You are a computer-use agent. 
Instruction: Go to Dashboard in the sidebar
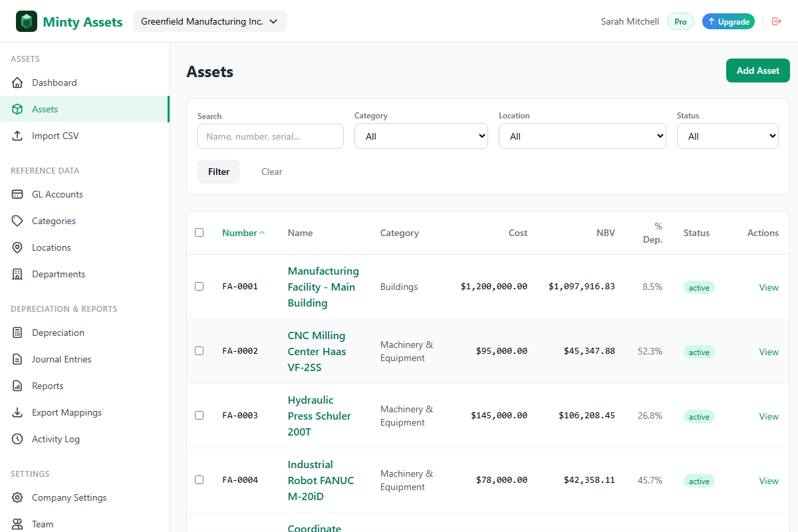pyautogui.click(x=84, y=82)
